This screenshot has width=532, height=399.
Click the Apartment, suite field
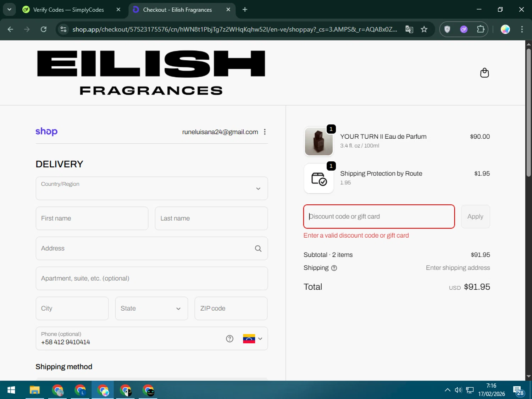click(152, 278)
